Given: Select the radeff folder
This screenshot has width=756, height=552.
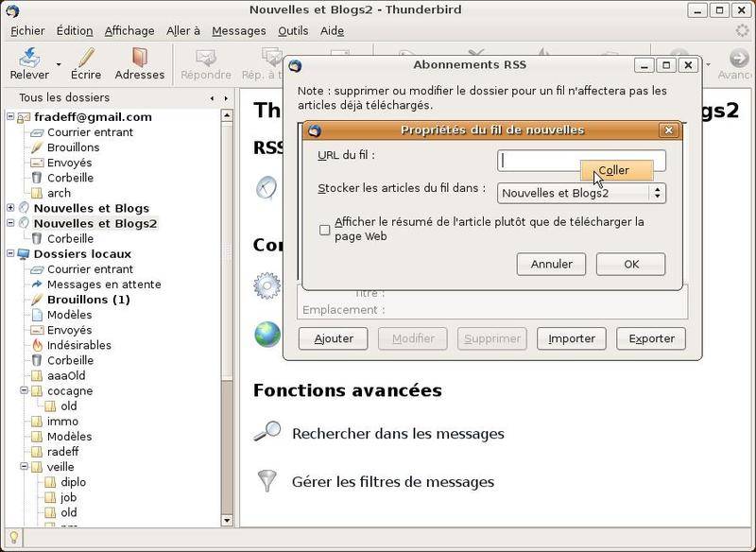Looking at the screenshot, I should (x=62, y=452).
